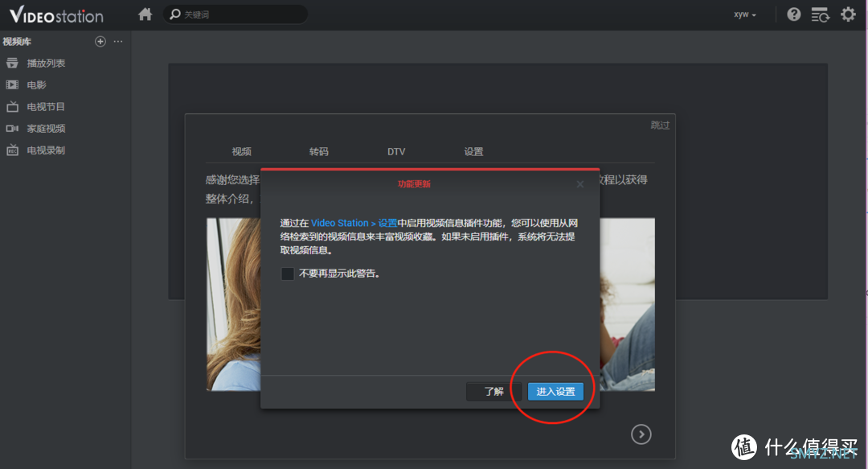This screenshot has width=868, height=469.
Task: Switch to the DTV tab
Action: [396, 151]
